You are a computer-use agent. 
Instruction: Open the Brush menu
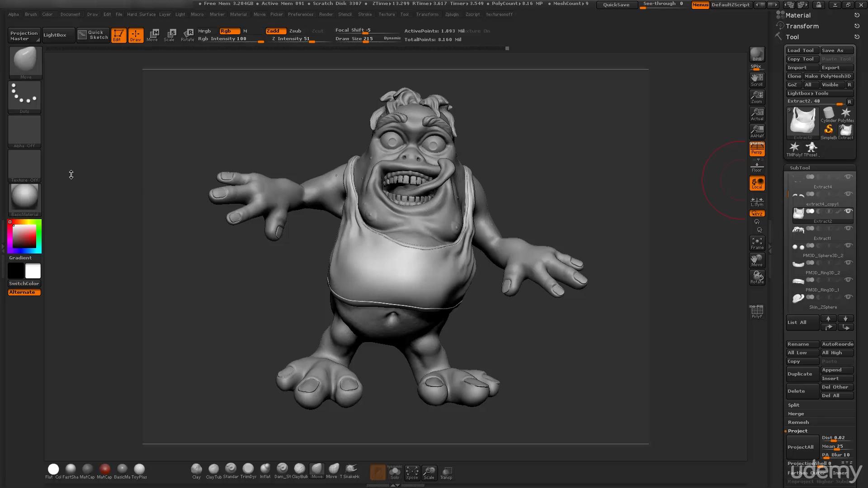(x=31, y=14)
